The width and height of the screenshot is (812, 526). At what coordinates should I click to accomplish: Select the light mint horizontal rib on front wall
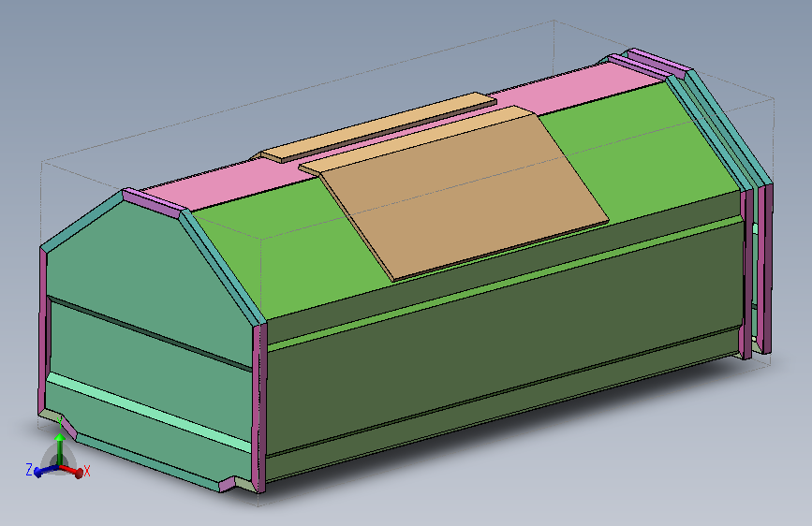point(149,413)
